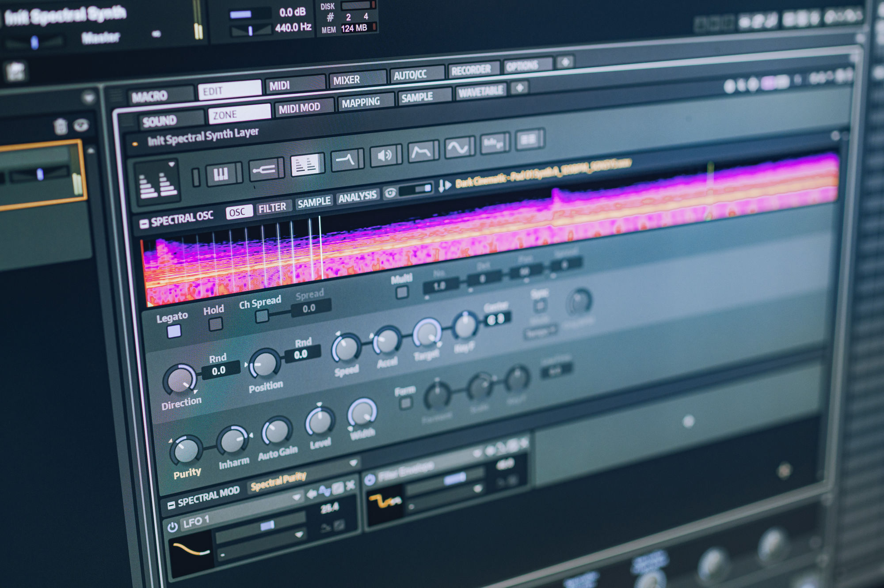Collapse the SPECTRAL OSC section
884x588 pixels.
tap(144, 224)
